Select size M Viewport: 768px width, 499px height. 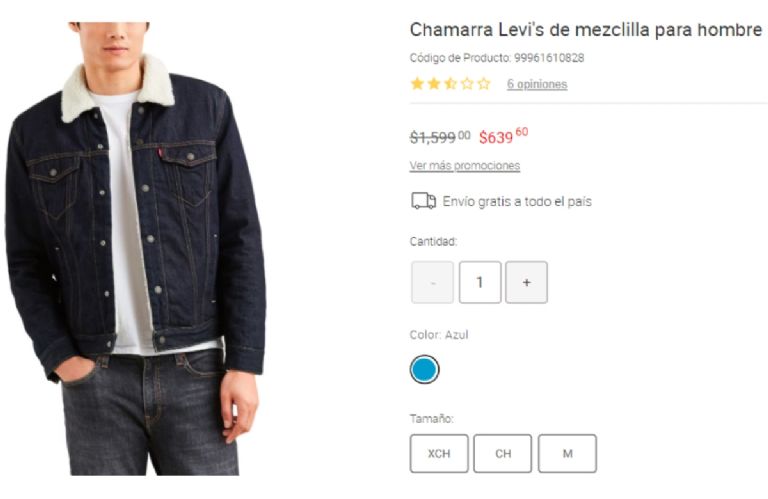point(567,453)
